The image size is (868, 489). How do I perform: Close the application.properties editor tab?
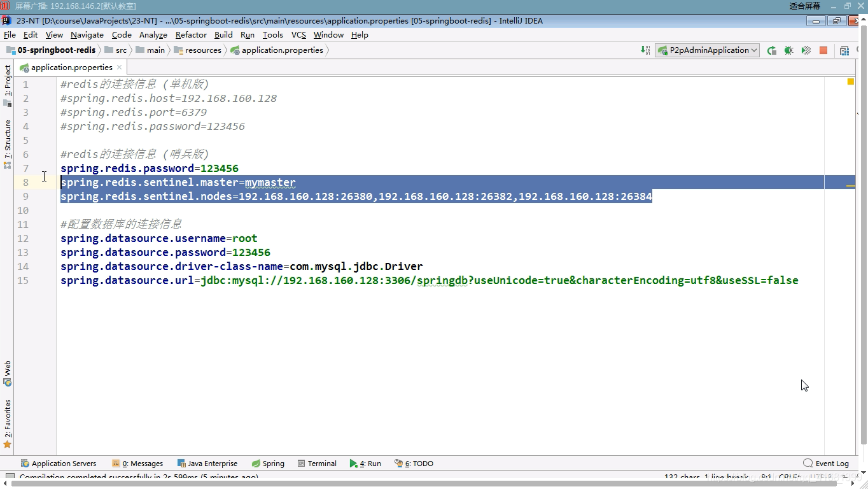119,67
